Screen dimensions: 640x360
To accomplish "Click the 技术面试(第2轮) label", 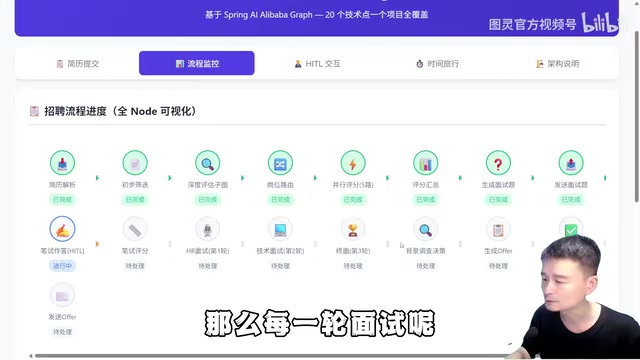I will tap(280, 251).
